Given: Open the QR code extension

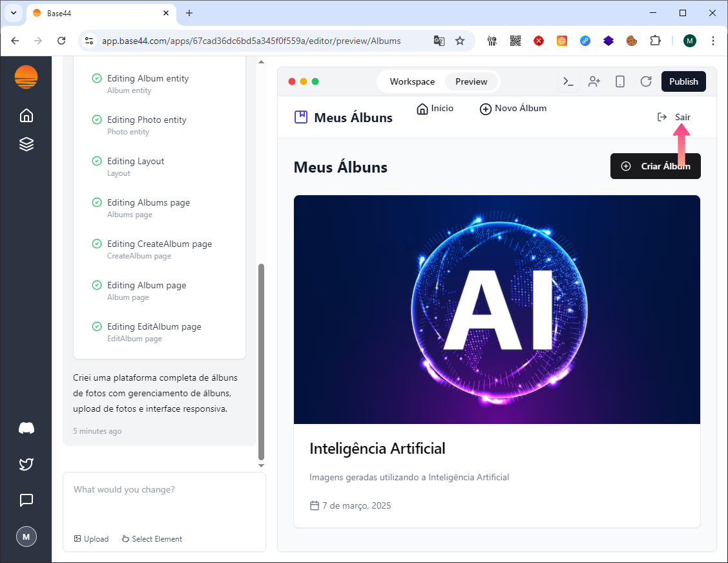Looking at the screenshot, I should [515, 41].
